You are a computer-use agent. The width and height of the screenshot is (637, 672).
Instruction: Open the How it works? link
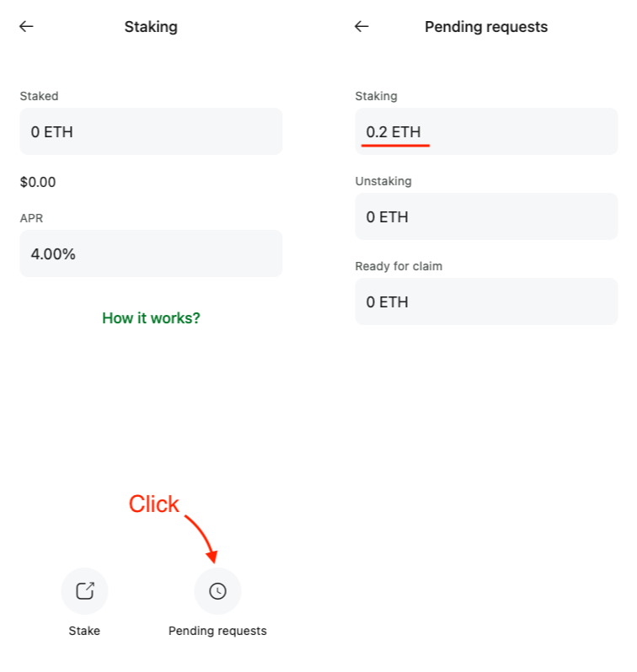[151, 318]
